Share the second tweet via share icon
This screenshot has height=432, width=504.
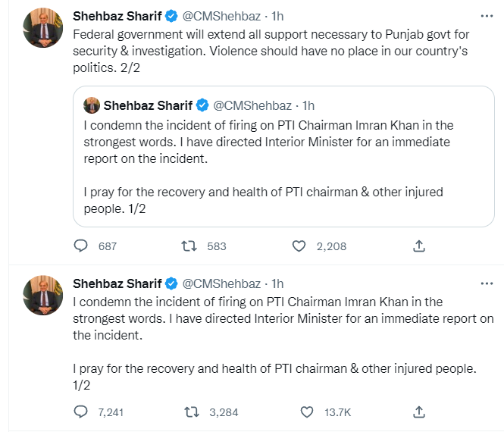tap(418, 412)
